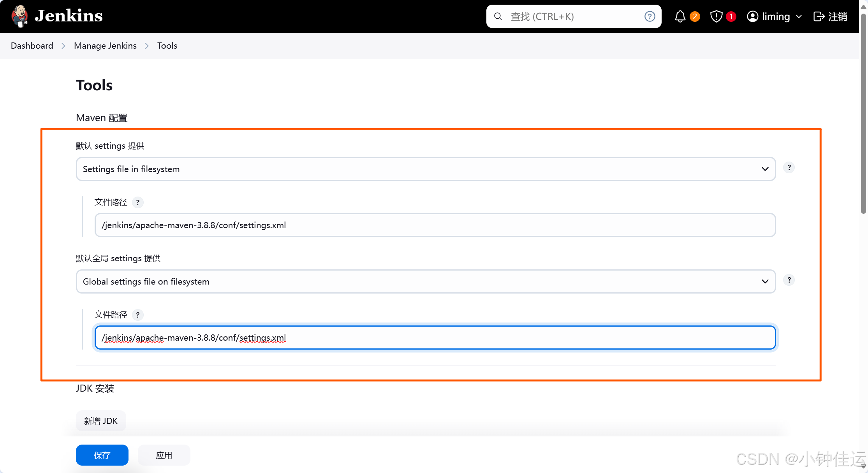Open notifications bell icon
Screen dimensions: 868x473
[680, 16]
